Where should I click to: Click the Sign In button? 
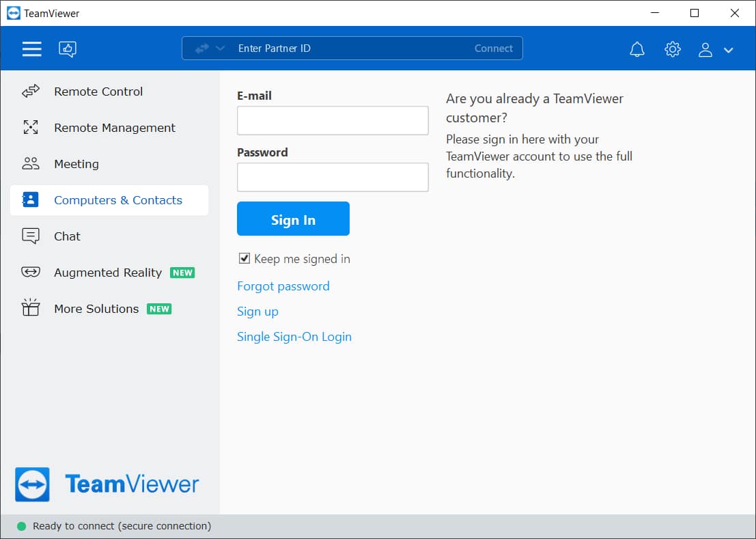click(x=293, y=219)
